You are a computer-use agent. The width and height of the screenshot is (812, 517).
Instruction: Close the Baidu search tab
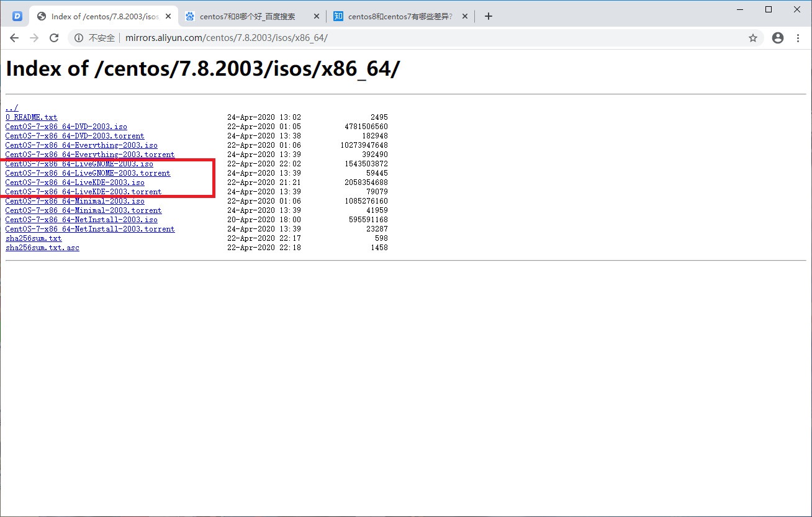pos(317,16)
